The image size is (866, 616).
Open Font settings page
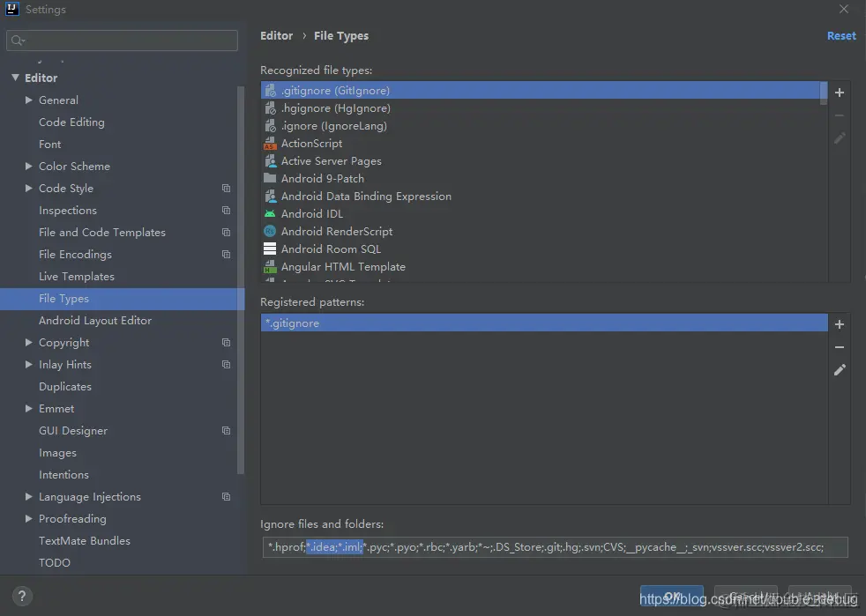click(x=49, y=144)
